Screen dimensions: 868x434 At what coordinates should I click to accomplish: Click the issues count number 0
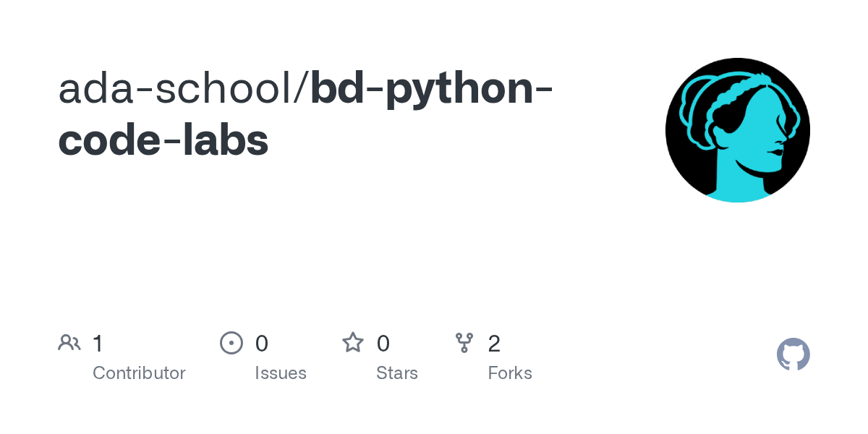click(262, 344)
